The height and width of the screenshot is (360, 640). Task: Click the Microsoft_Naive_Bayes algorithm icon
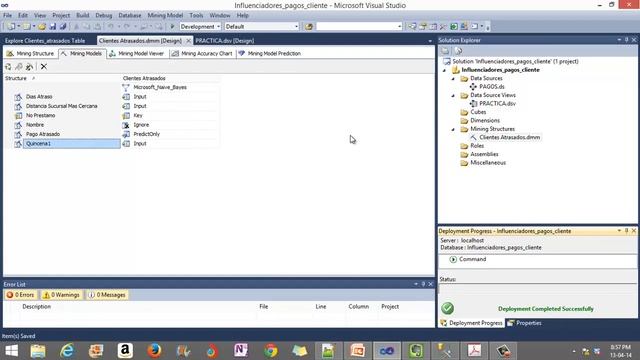tap(126, 87)
